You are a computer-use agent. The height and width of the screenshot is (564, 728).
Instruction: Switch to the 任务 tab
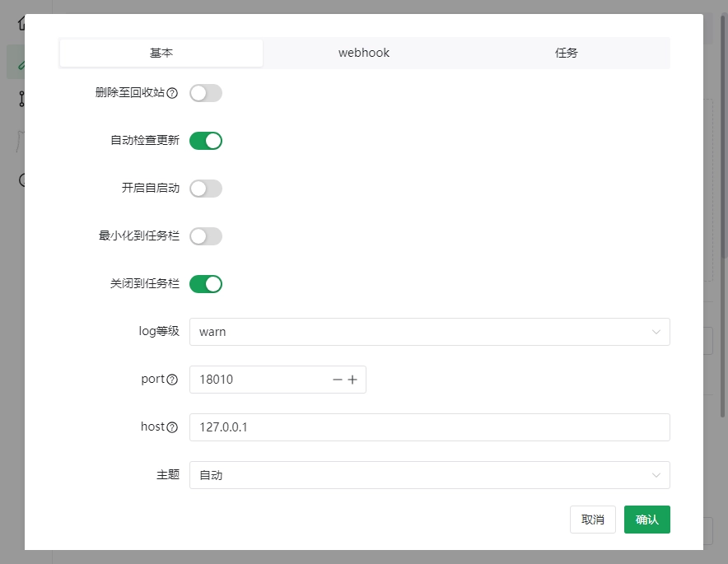(567, 53)
